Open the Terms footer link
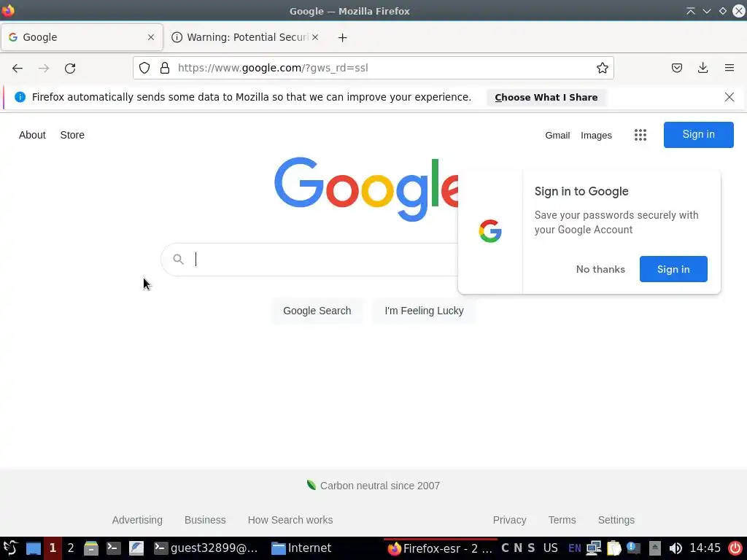The height and width of the screenshot is (560, 747). pyautogui.click(x=562, y=520)
